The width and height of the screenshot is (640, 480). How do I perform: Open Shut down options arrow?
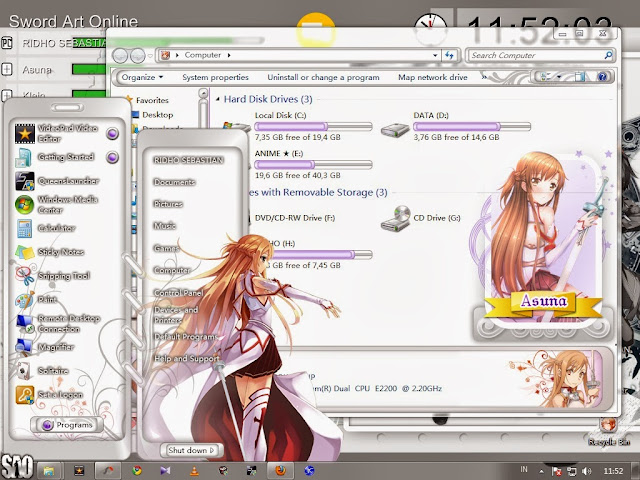click(x=212, y=450)
